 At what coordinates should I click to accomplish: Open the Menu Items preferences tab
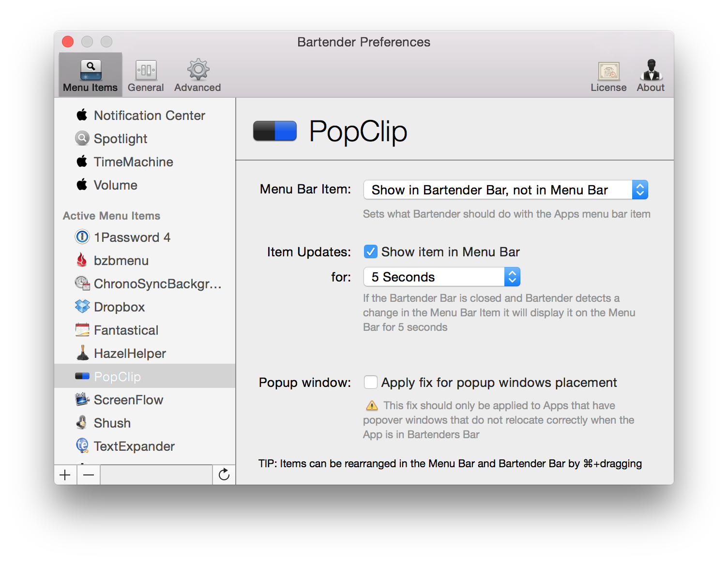[x=91, y=75]
